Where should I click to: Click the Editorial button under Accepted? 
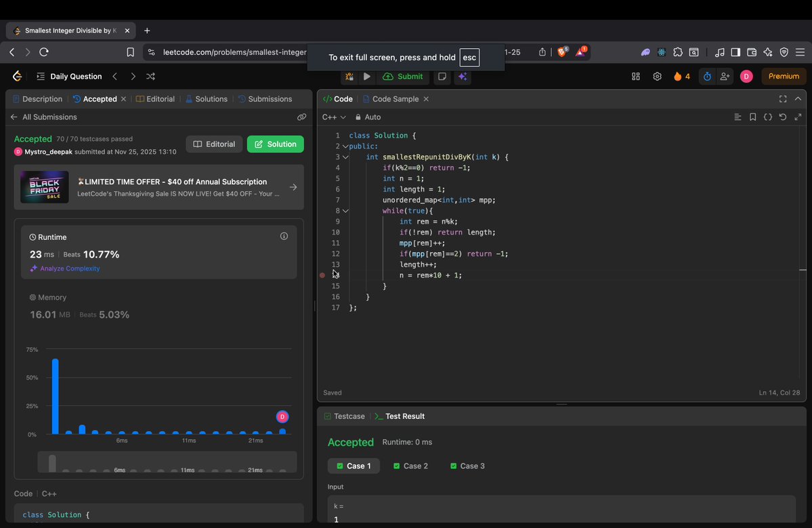pos(214,144)
